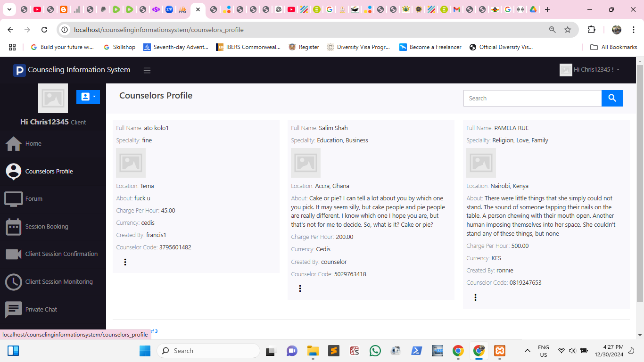Type in the counselors Search field
644x362 pixels.
tap(532, 98)
